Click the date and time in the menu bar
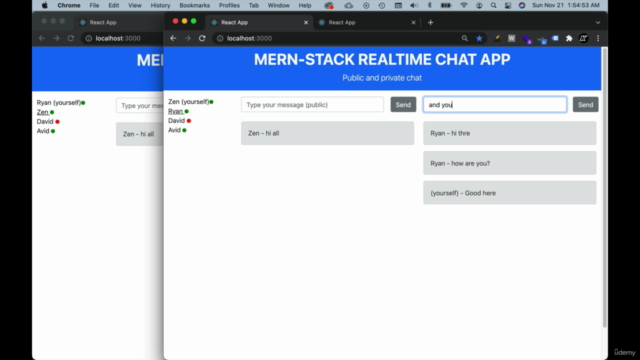The height and width of the screenshot is (360, 640). pyautogui.click(x=566, y=5)
